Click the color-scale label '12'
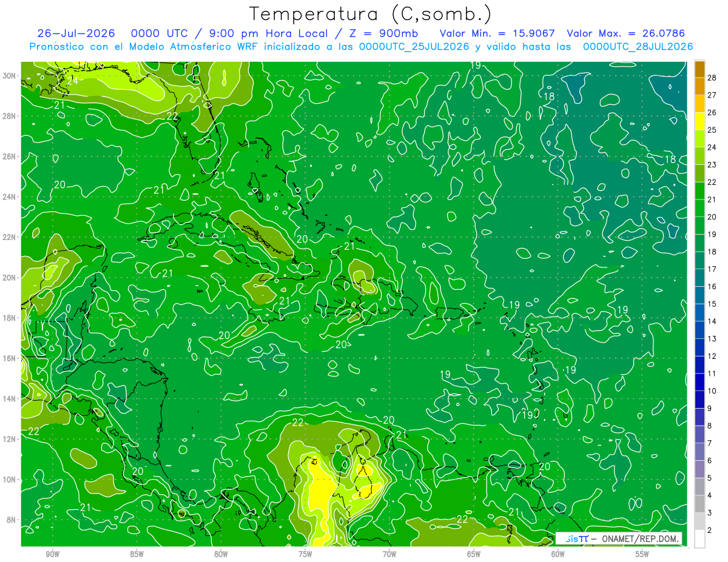Image resolution: width=728 pixels, height=562 pixels. [x=712, y=356]
